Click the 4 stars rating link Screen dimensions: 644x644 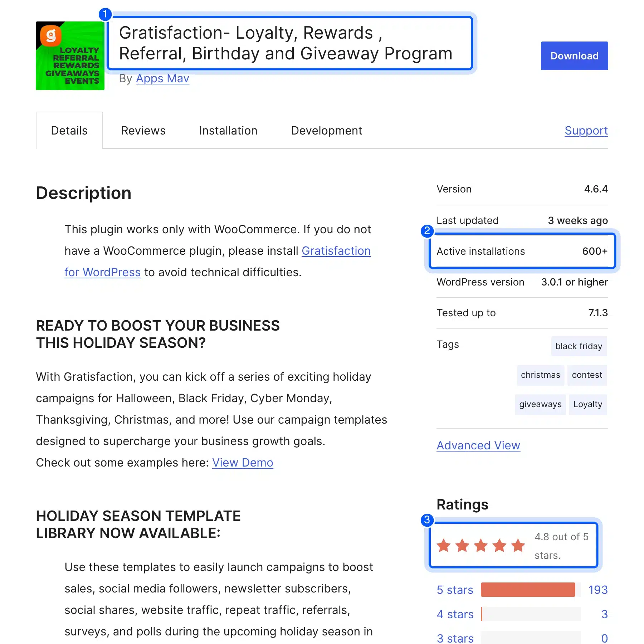coord(455,614)
